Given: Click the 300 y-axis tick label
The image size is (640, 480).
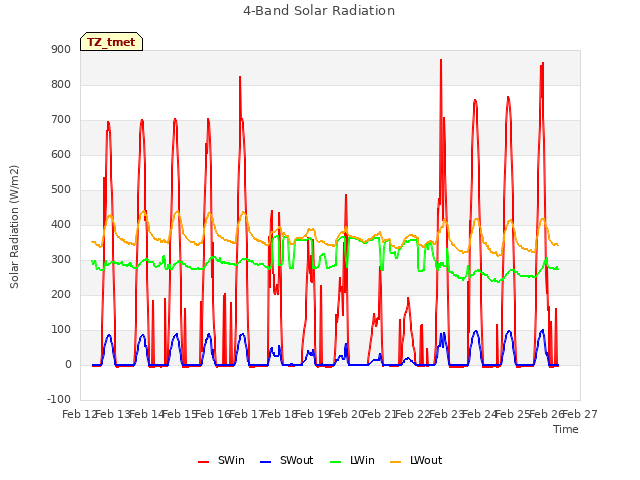Looking at the screenshot, I should click(61, 260).
